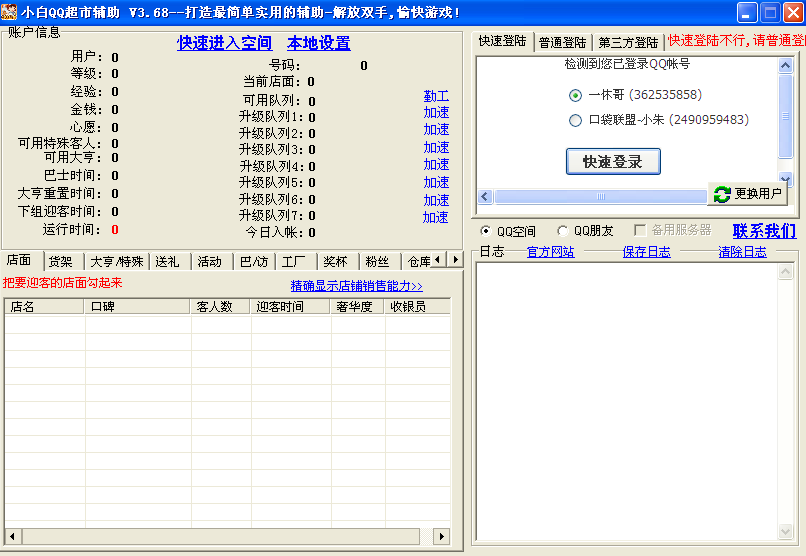Click the 更换用户 refresh icon button

747,194
